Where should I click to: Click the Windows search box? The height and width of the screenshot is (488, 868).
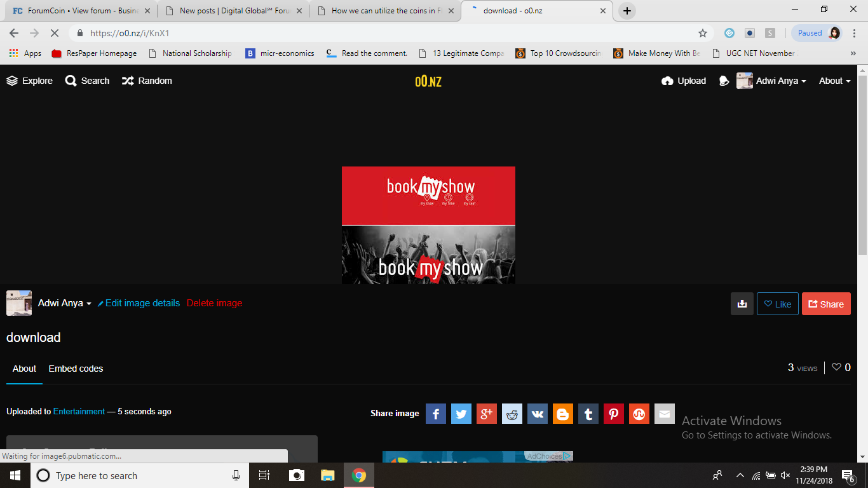click(x=139, y=475)
